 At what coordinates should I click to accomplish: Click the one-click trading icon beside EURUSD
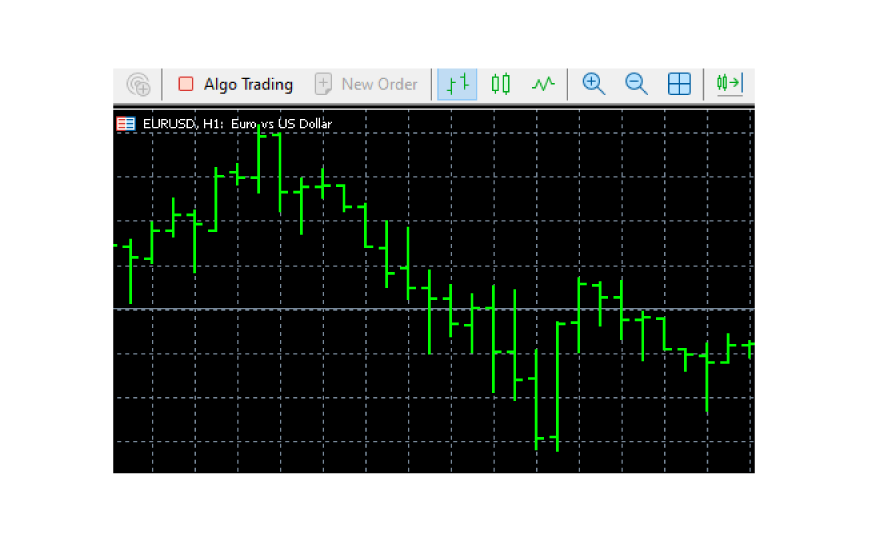126,124
